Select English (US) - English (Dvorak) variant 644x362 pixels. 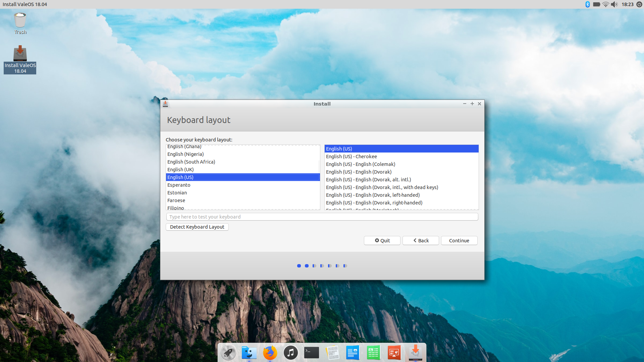[401, 172]
